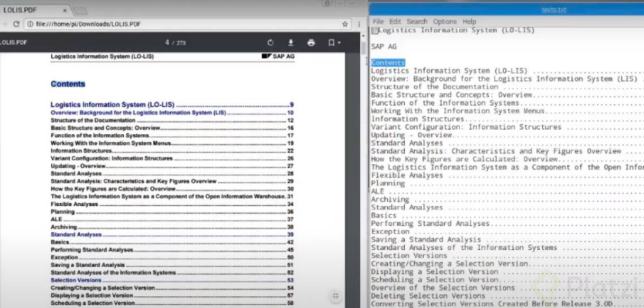Print the PDF document
The image size is (644, 308).
click(x=311, y=43)
